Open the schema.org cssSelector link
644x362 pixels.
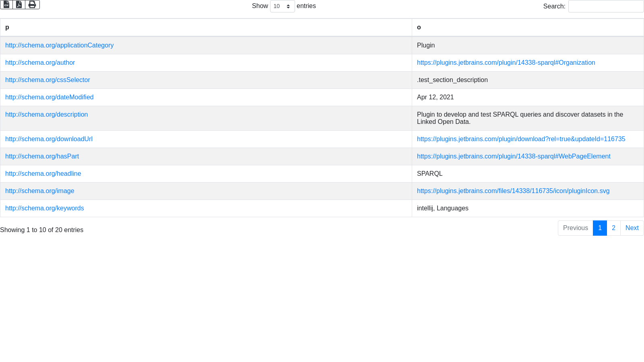47,80
